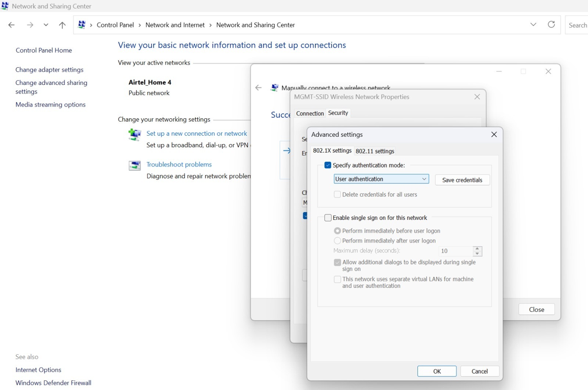Expand the address bar history dropdown
This screenshot has height=390, width=588.
(x=533, y=25)
